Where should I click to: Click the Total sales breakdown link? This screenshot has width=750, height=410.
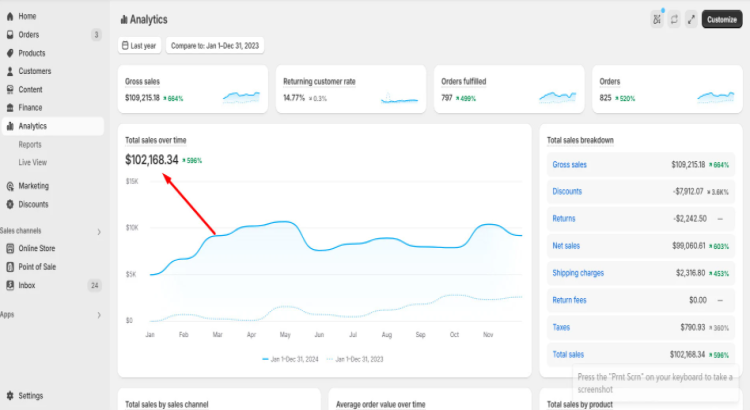pyautogui.click(x=568, y=355)
